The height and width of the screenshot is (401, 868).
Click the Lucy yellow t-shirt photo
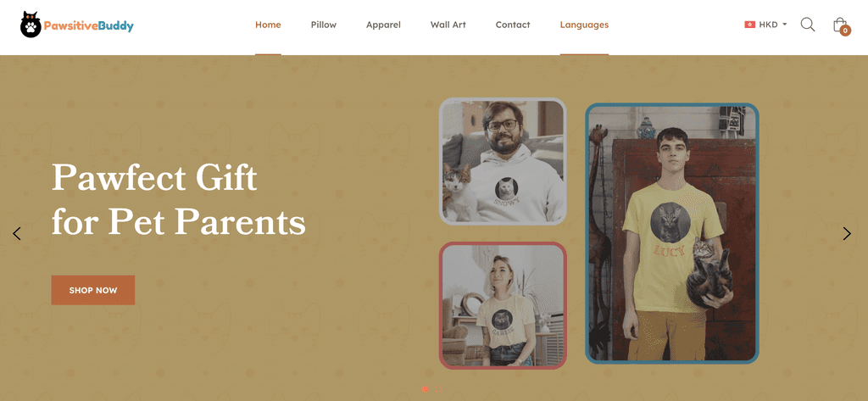pos(672,233)
